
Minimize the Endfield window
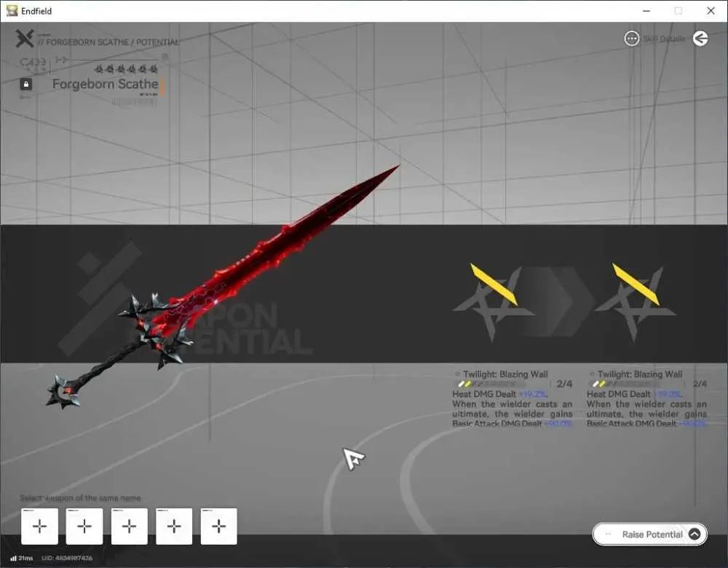[x=646, y=11]
